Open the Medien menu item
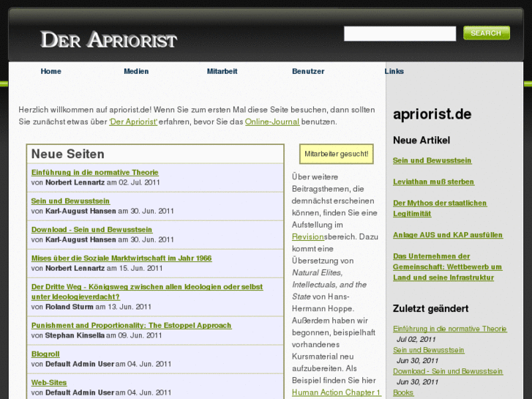This screenshot has height=399, width=532. click(x=136, y=71)
